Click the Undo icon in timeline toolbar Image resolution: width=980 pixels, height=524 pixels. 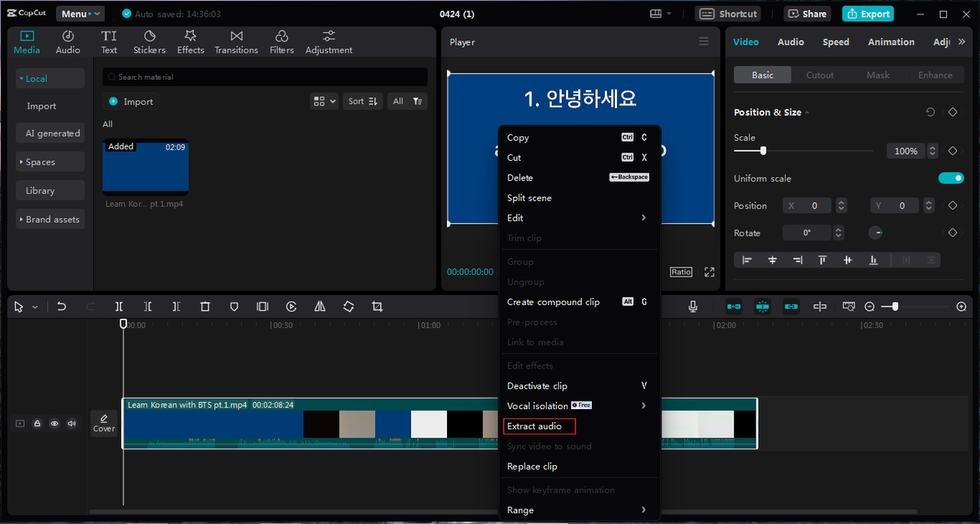[x=61, y=306]
